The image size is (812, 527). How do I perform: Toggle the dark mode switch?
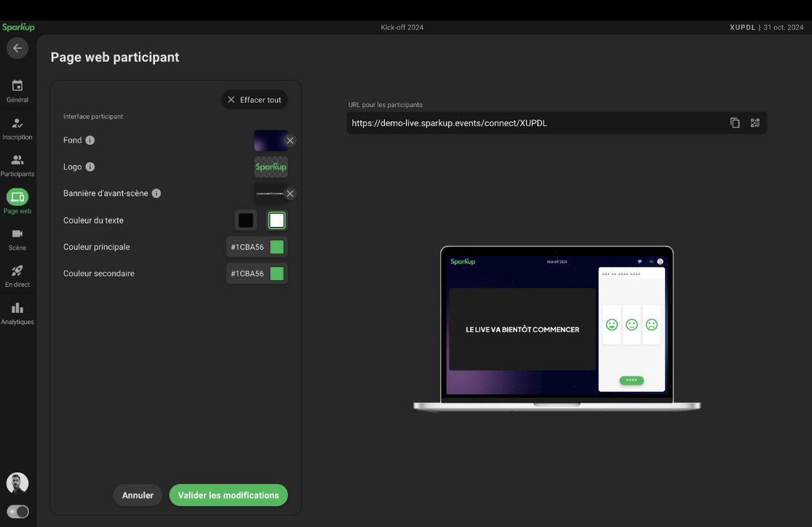17,512
